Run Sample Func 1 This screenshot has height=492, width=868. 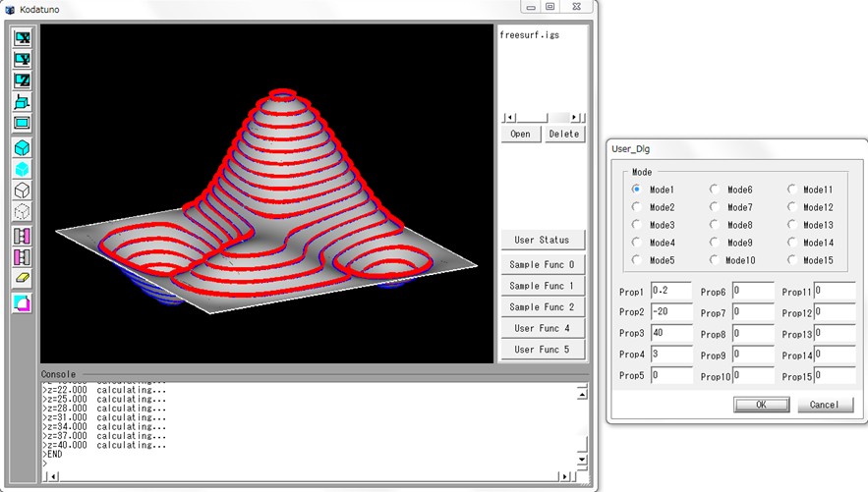pyautogui.click(x=542, y=286)
